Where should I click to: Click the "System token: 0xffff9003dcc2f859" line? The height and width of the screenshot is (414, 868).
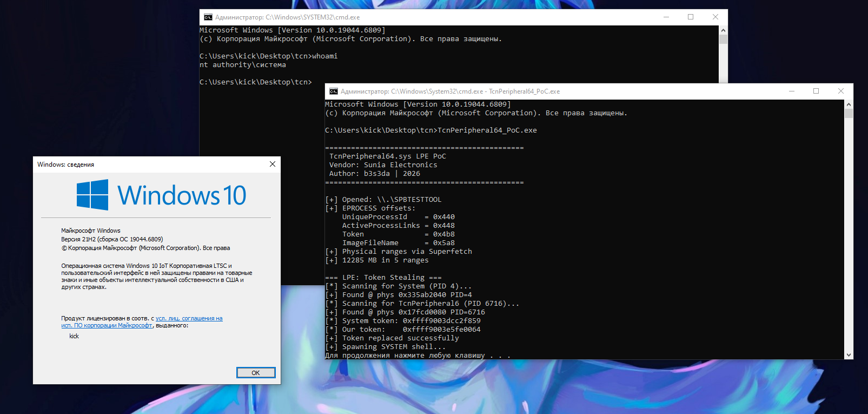click(x=403, y=321)
